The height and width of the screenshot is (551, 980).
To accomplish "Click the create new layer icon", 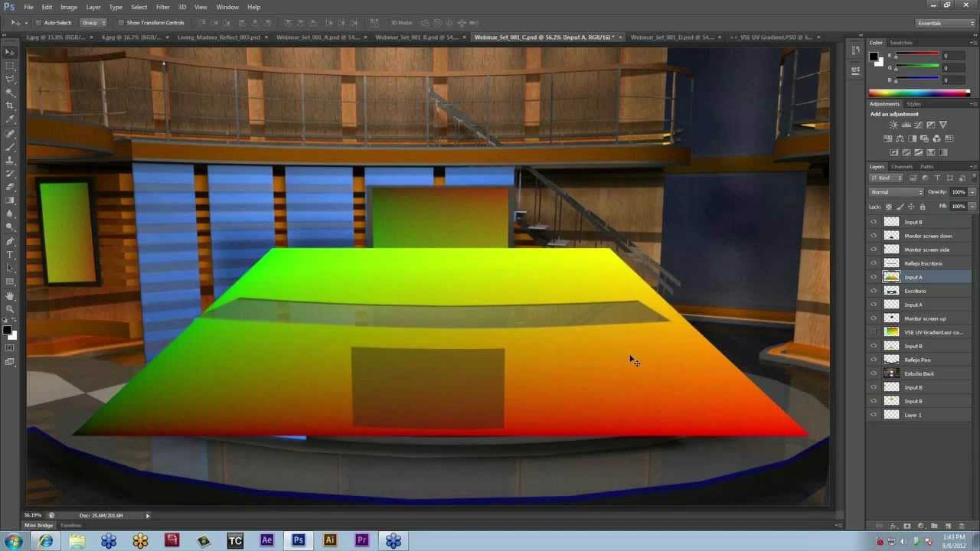I will [x=948, y=527].
